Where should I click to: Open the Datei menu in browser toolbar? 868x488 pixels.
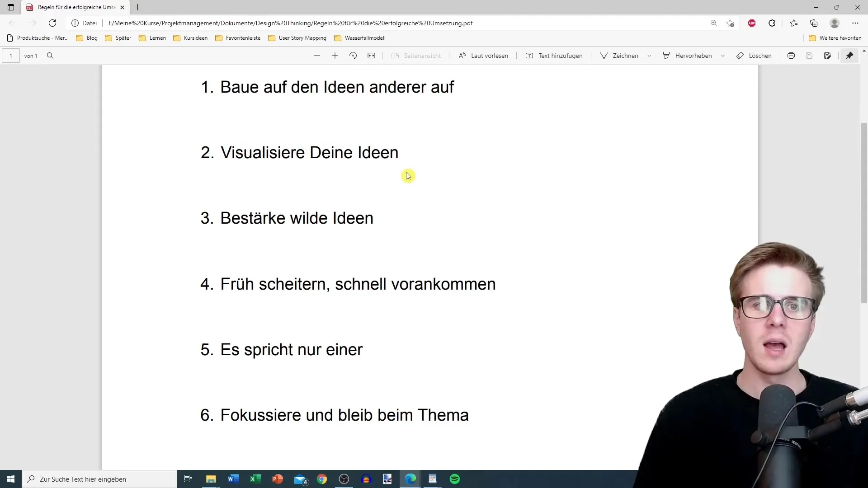pos(90,23)
